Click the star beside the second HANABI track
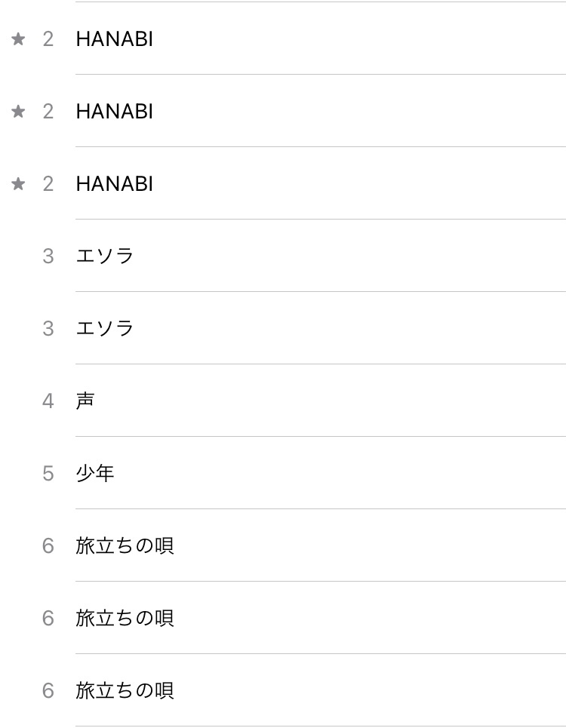 [19, 112]
